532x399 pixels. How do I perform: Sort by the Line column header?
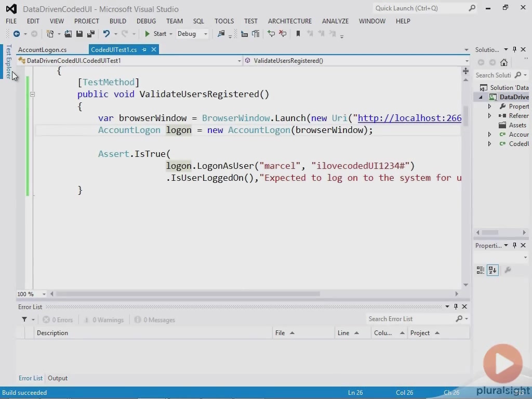point(353,333)
